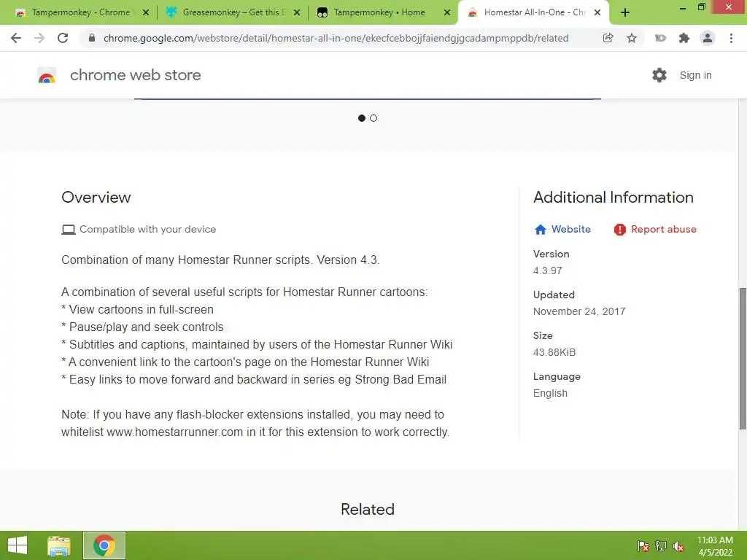747x560 pixels.
Task: Open the Windows Start menu
Action: click(x=18, y=545)
